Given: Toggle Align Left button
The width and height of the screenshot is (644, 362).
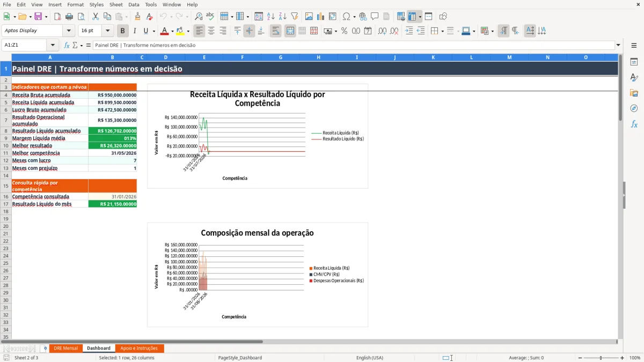Looking at the screenshot, I should 200,31.
